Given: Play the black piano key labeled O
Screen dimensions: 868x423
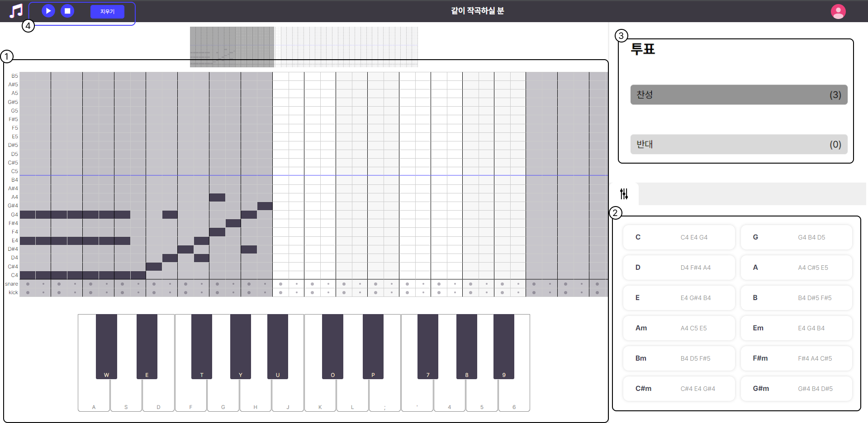Looking at the screenshot, I should 332,347.
